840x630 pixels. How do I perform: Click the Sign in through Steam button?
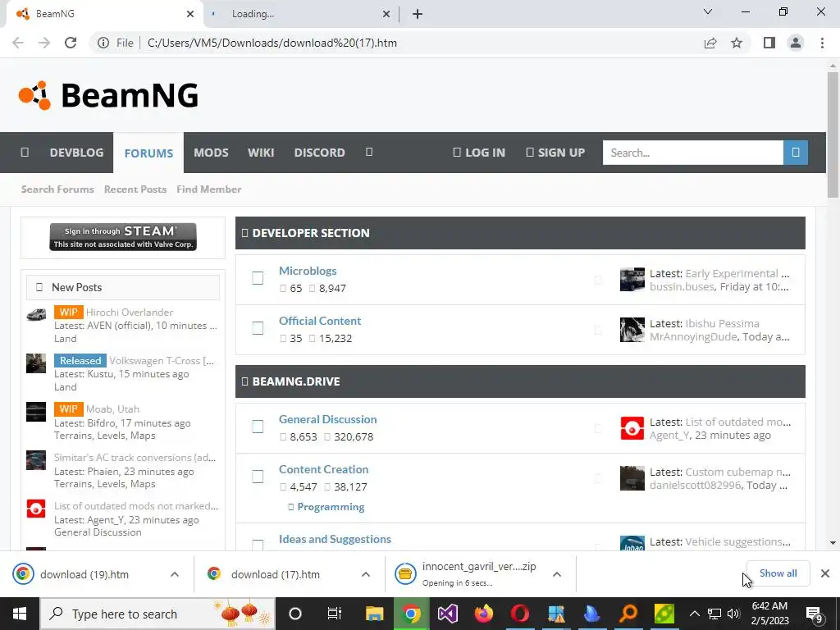[123, 237]
